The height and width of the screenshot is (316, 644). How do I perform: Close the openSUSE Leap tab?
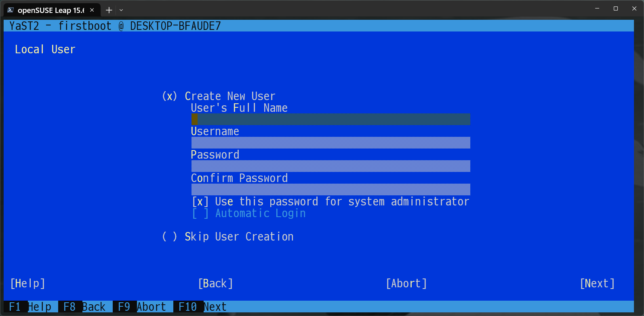click(92, 10)
